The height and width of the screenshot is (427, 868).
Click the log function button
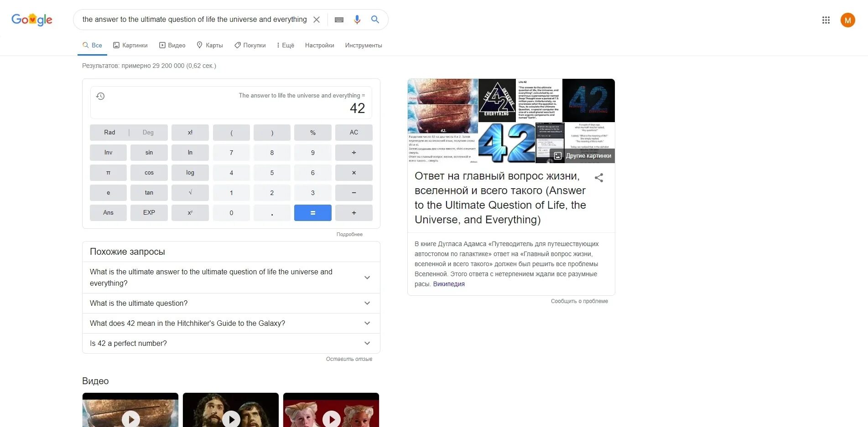click(190, 173)
